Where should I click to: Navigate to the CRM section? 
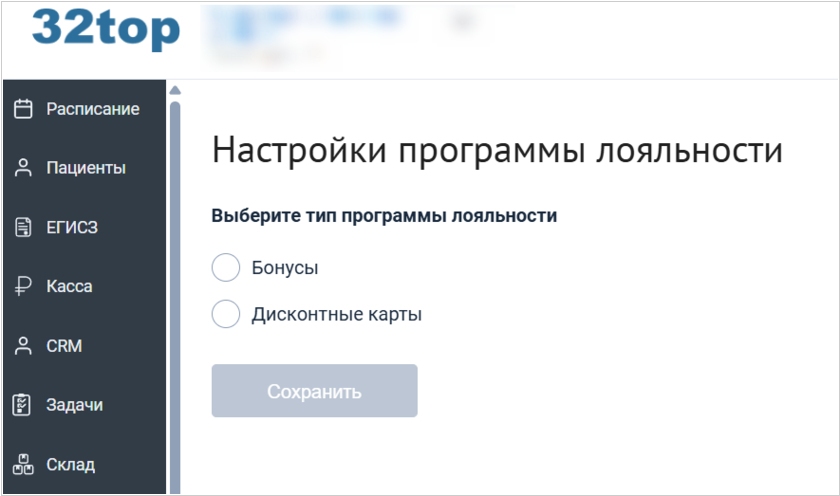(x=64, y=346)
